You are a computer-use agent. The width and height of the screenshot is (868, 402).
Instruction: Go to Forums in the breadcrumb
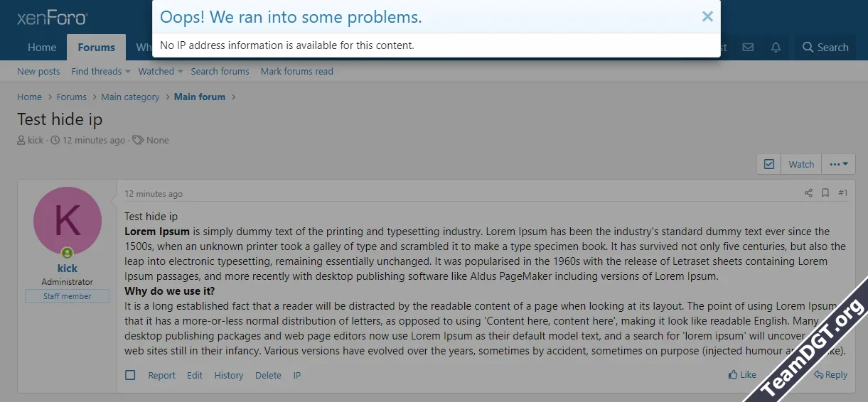pyautogui.click(x=71, y=97)
